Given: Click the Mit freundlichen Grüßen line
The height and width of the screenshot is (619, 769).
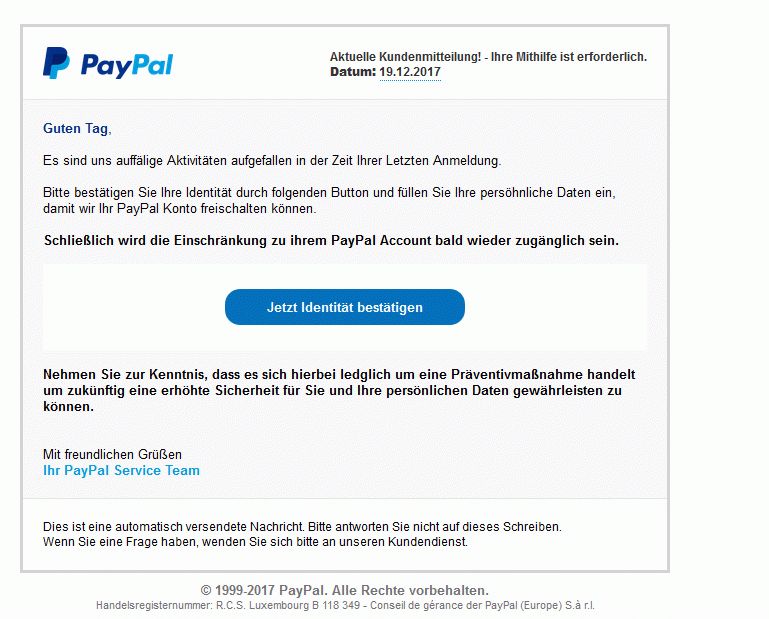Looking at the screenshot, I should (112, 454).
